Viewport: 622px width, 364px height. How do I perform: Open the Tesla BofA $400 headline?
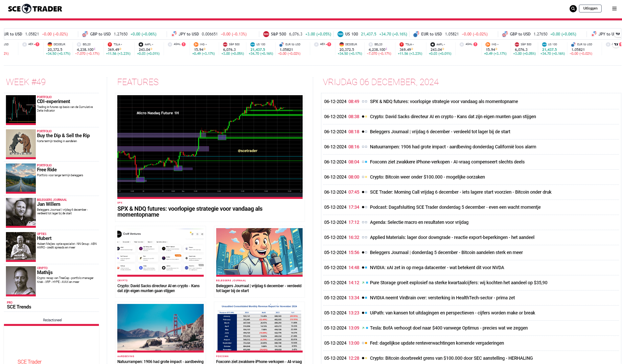click(x=449, y=328)
